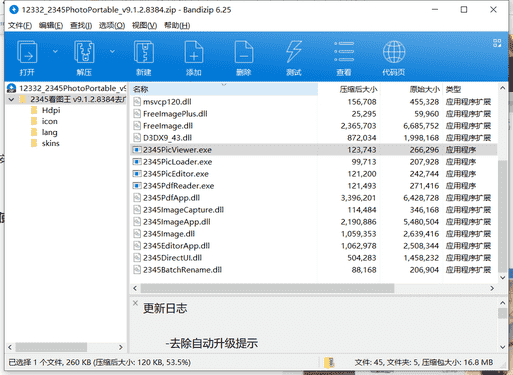The width and height of the screenshot is (513, 375).
Task: Click folder tree scroll right arrow
Action: click(x=121, y=347)
